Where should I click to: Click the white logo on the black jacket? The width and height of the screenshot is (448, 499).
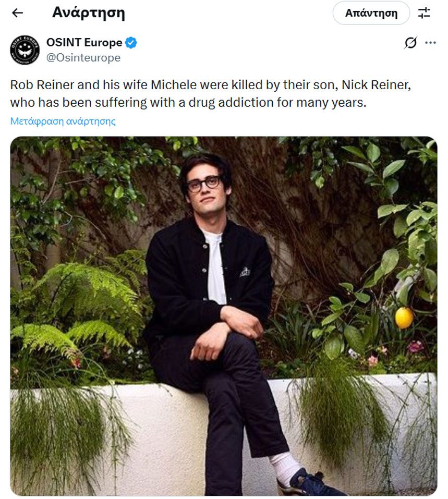(x=245, y=272)
